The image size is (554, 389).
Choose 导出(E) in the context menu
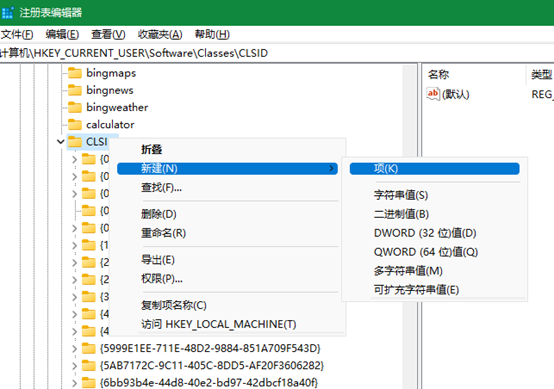227,260
